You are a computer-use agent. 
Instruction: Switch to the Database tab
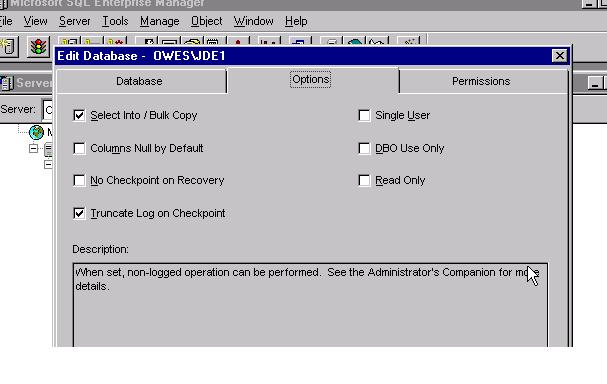coord(141,81)
